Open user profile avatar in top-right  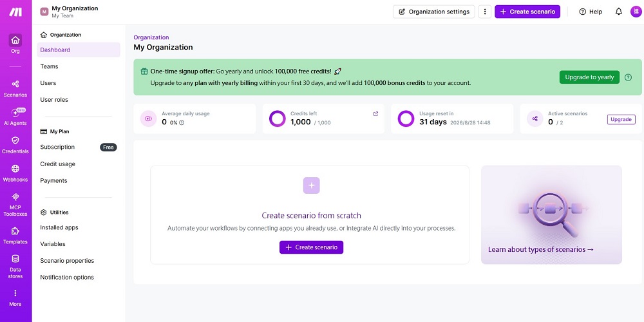coord(636,12)
